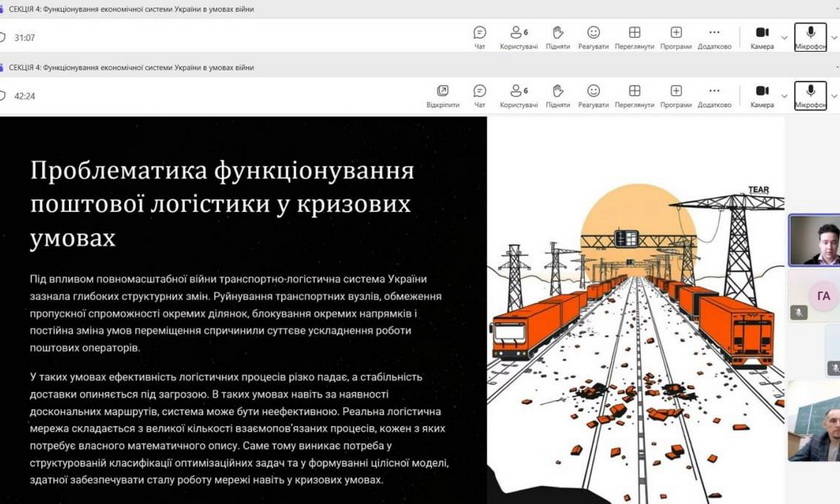840x504 pixels.
Task: Expand camera options arrow in 31:07 toolbar
Action: pos(784,38)
